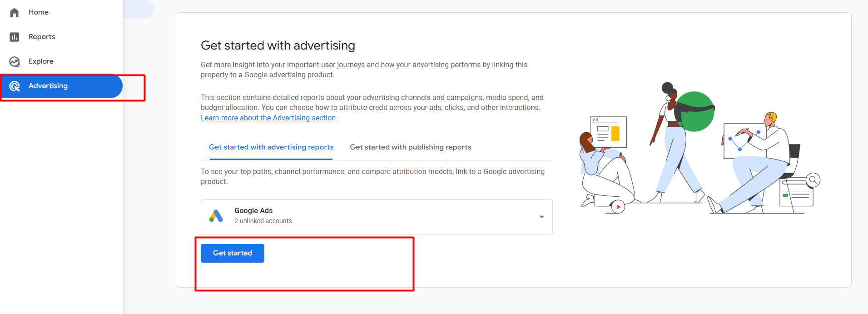
Task: Click the yellow chart window in illustration
Action: pyautogui.click(x=609, y=132)
